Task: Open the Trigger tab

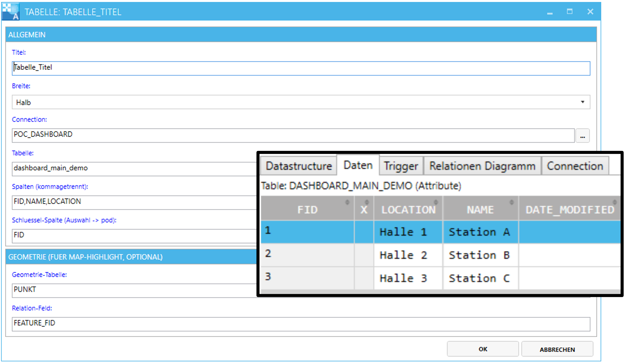Action: coord(401,166)
